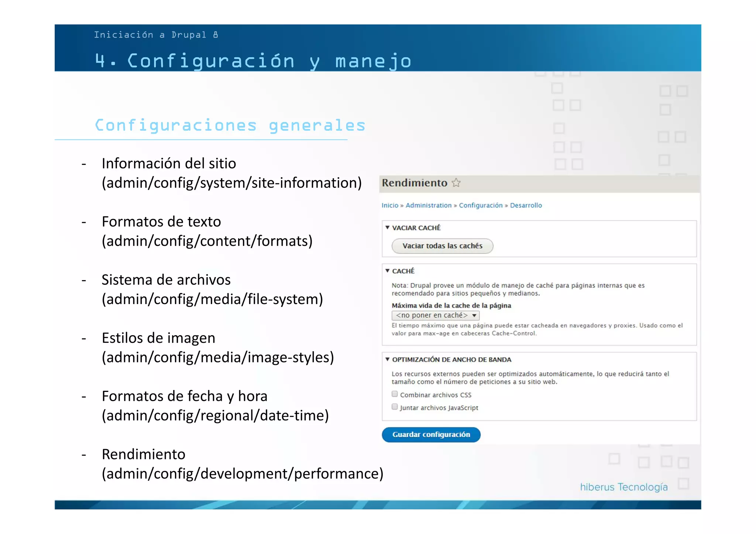Open the cache max age dropdown

coord(435,315)
